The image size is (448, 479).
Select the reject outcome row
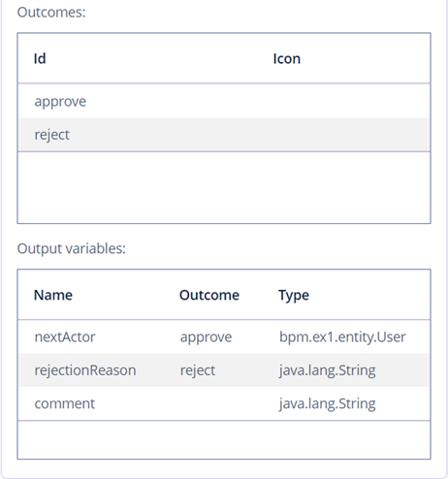coord(224,135)
